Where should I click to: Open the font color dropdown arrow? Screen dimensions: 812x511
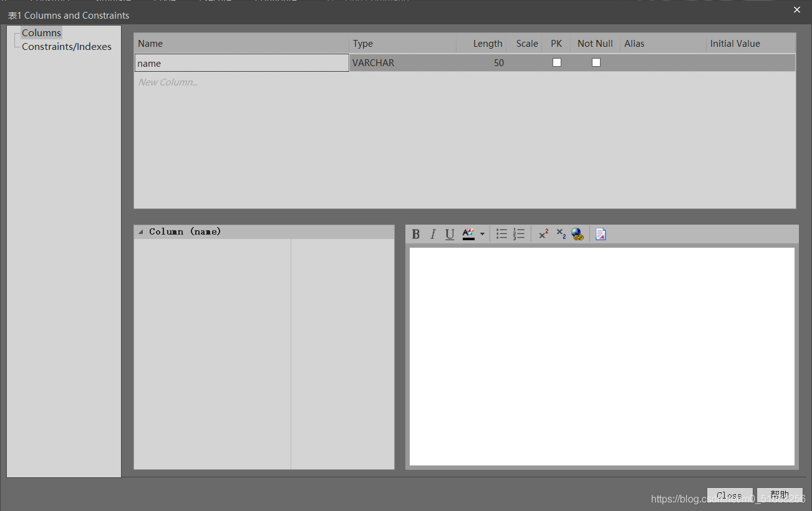(482, 235)
